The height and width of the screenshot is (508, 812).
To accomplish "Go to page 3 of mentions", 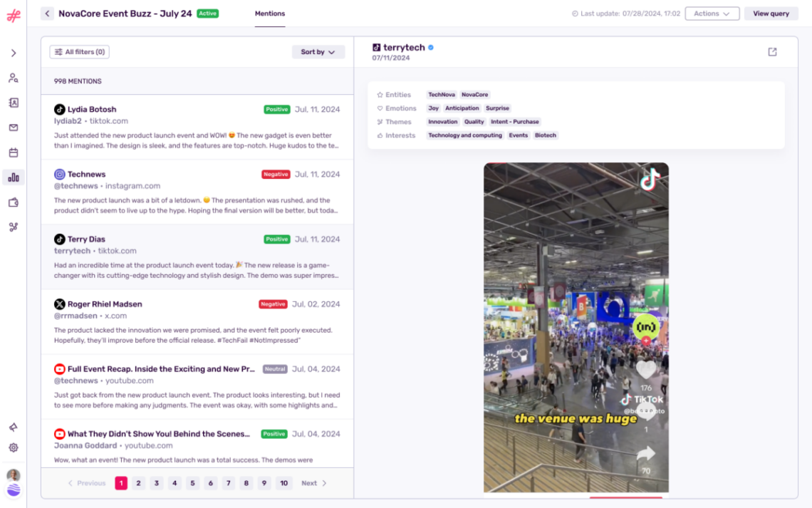I will coord(157,483).
